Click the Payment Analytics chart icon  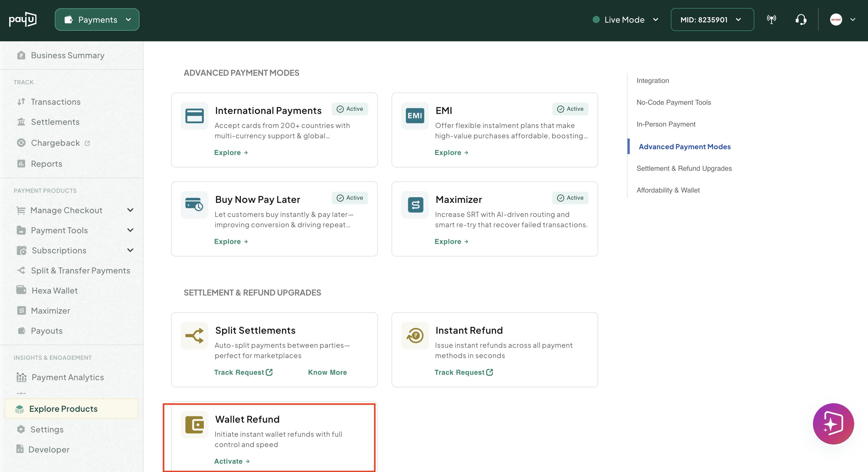pos(21,377)
